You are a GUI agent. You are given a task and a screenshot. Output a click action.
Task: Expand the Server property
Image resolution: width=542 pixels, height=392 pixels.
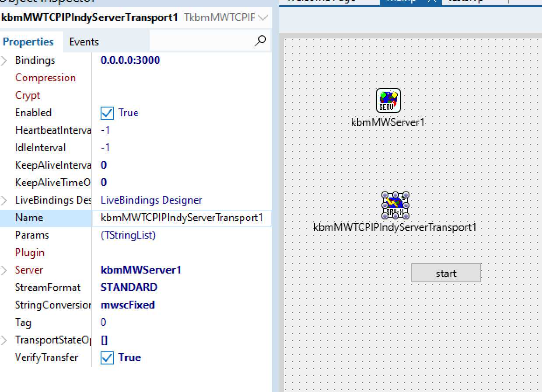(4, 270)
